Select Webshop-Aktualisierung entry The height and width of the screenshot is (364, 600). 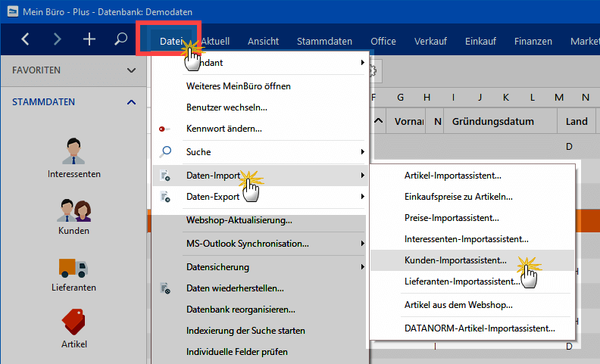click(x=260, y=220)
